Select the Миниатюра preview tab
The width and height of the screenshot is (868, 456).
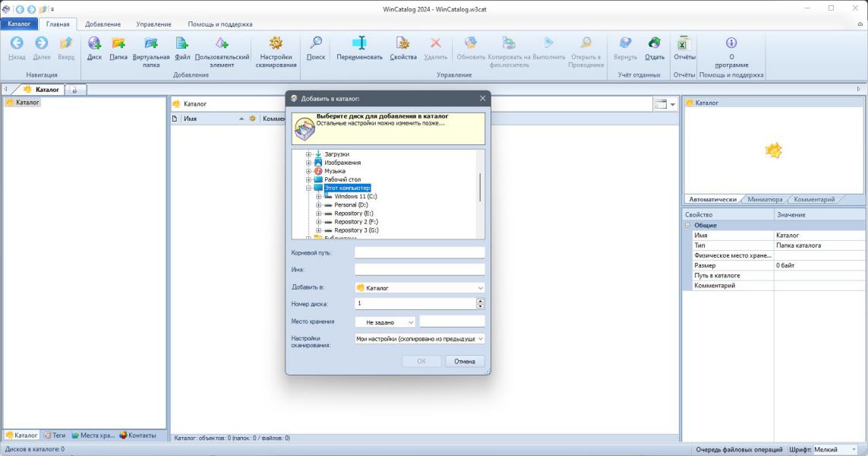pyautogui.click(x=765, y=199)
